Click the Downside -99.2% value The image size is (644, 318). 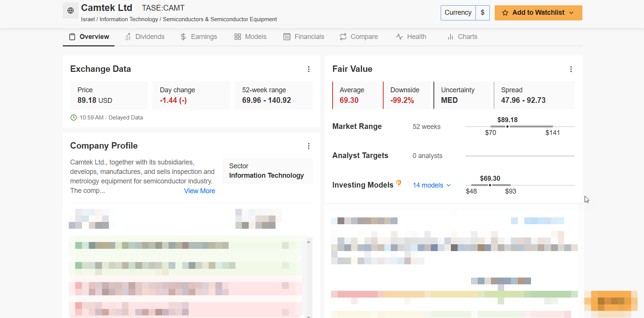tap(402, 100)
